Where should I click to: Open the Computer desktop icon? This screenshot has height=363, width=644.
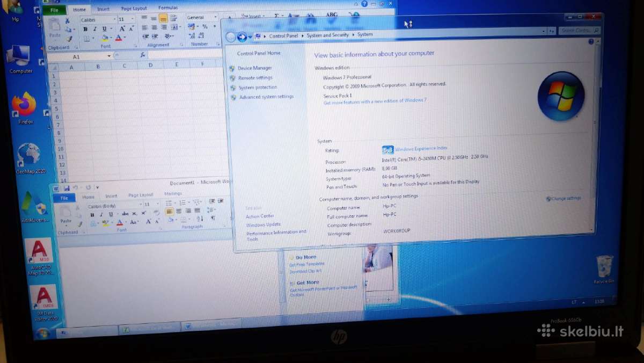pos(20,60)
